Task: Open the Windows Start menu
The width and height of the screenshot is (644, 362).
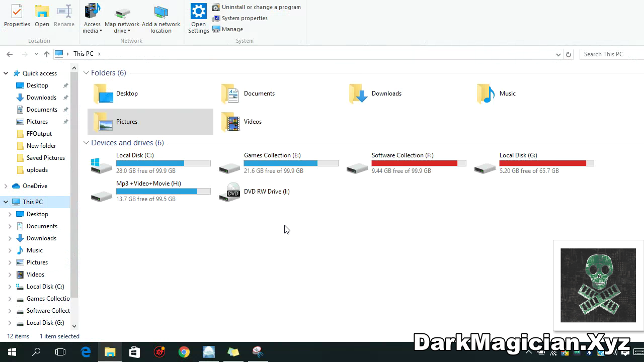Action: pos(12,352)
